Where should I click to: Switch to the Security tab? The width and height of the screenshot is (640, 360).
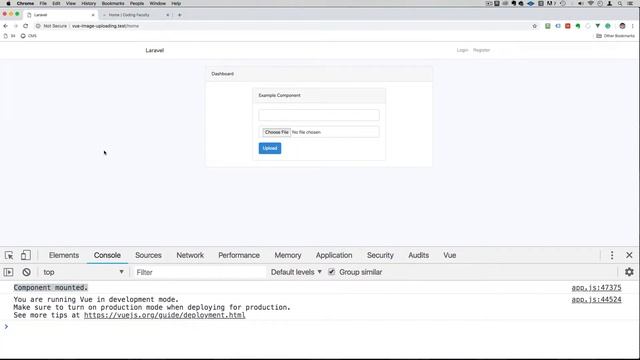click(380, 255)
